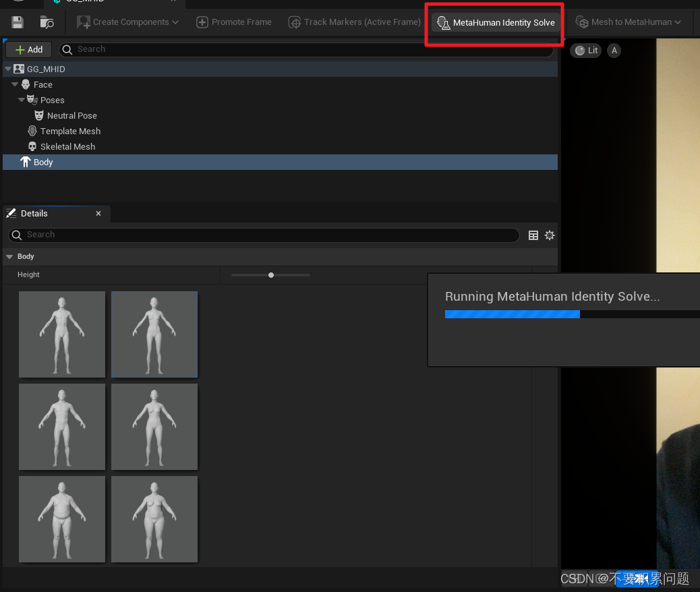This screenshot has height=592, width=700.
Task: Save the asset with the floppy disk icon
Action: [x=18, y=22]
